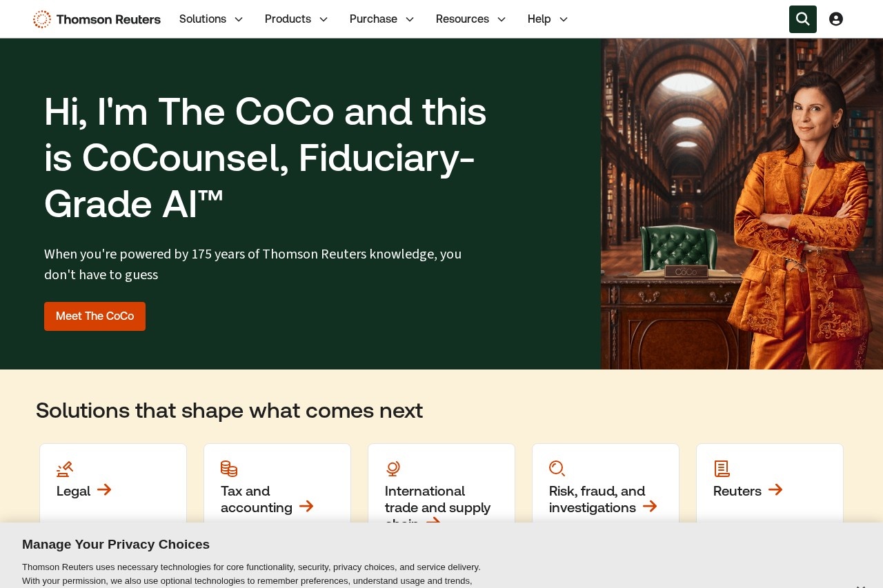Viewport: 883px width, 588px height.
Task: Click the Meet The CoCo button
Action: 95,316
